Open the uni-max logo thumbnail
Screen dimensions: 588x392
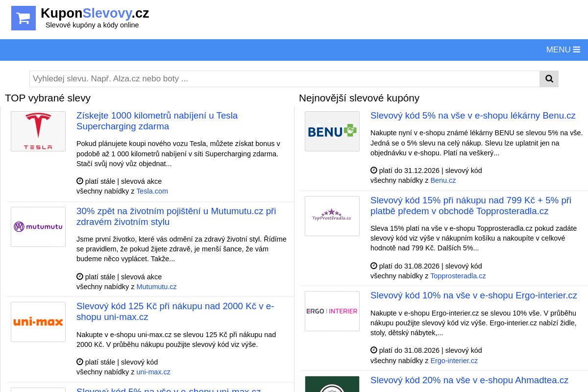tap(38, 322)
